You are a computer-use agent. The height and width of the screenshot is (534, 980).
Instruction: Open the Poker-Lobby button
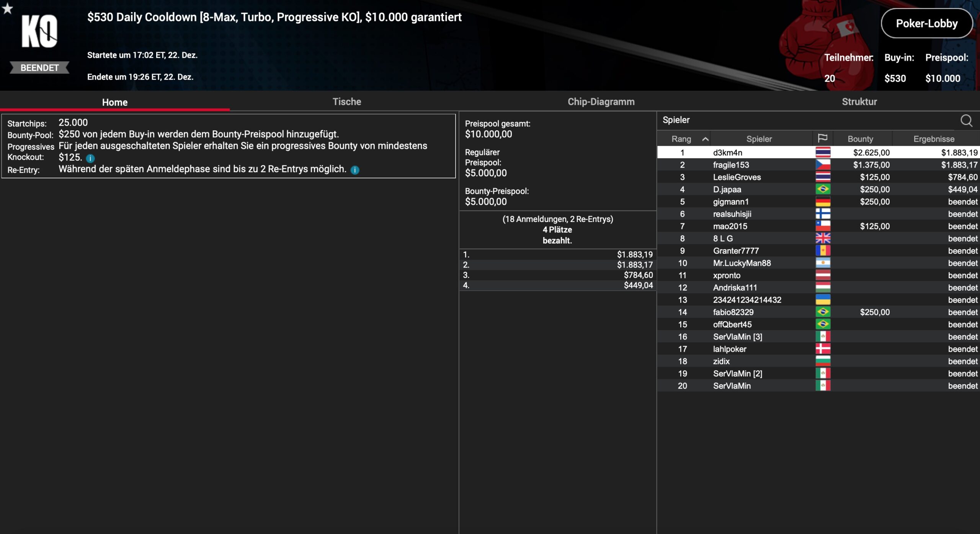pos(926,23)
